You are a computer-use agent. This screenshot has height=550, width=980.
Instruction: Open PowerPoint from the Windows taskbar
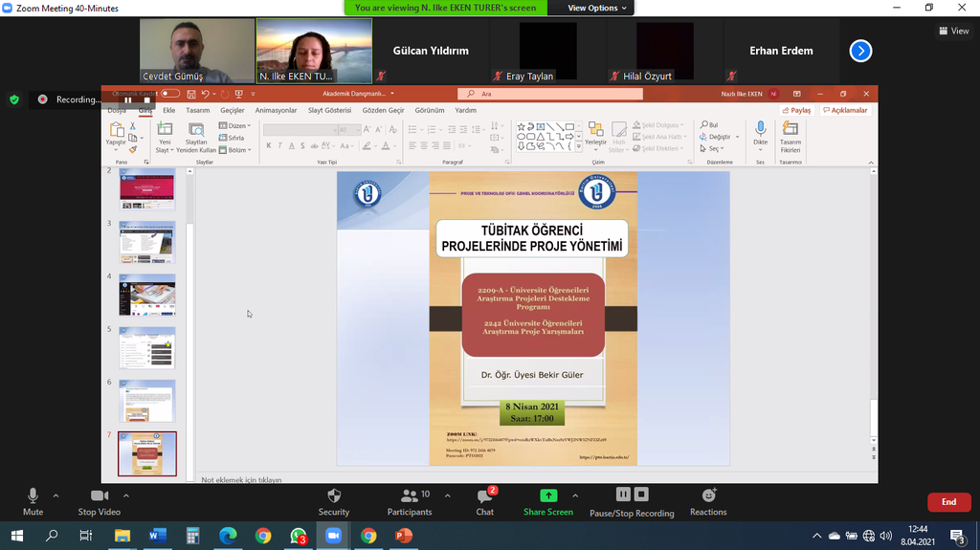[404, 536]
